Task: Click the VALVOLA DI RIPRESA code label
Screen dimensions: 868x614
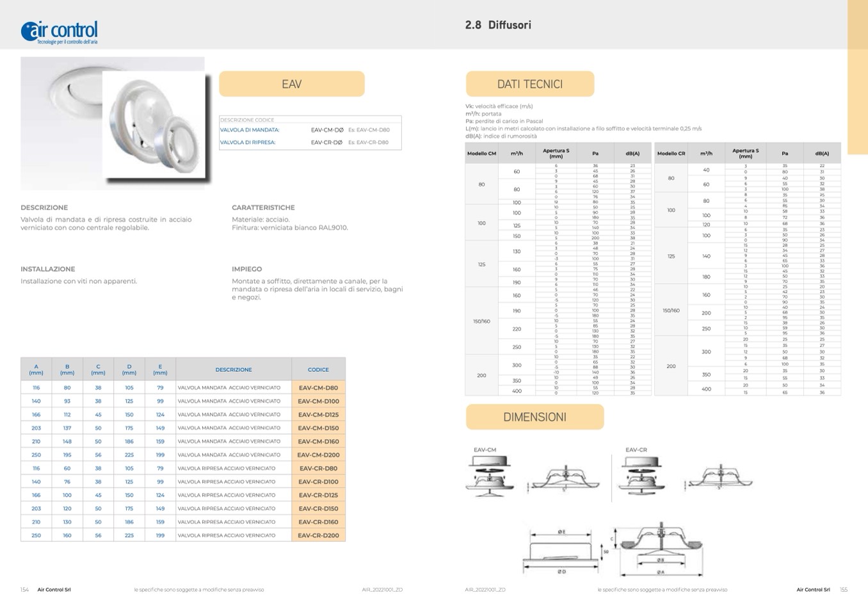Action: tap(248, 142)
